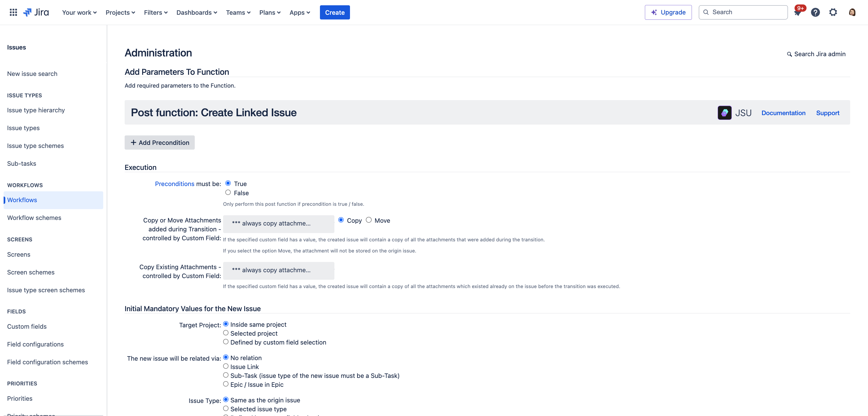Click Add Precondition button
This screenshot has height=416, width=868.
tap(160, 142)
